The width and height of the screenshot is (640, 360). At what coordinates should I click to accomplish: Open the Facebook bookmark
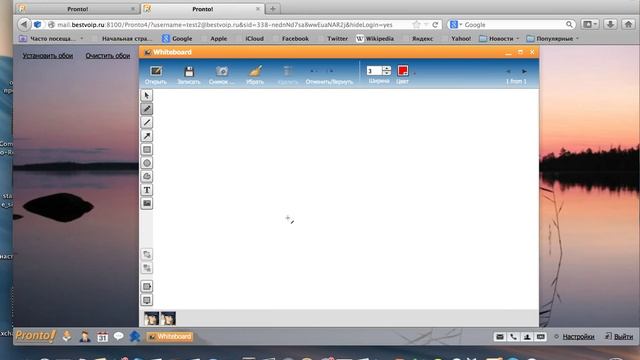pyautogui.click(x=295, y=38)
